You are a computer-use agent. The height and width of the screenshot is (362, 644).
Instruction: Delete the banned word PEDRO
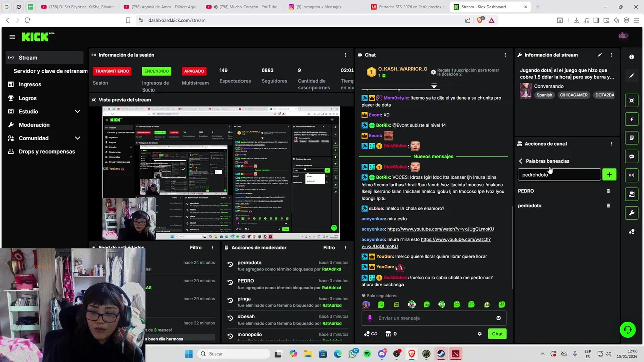[608, 191]
